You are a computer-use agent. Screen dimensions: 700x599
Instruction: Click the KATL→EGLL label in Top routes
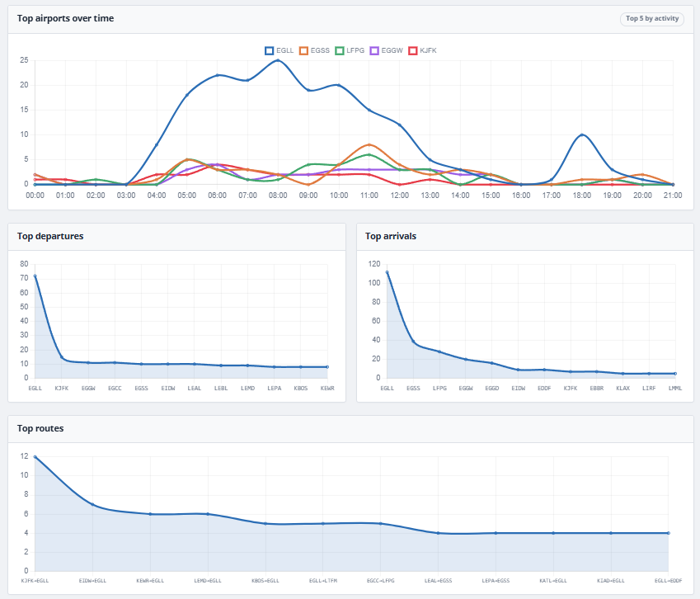tap(553, 581)
